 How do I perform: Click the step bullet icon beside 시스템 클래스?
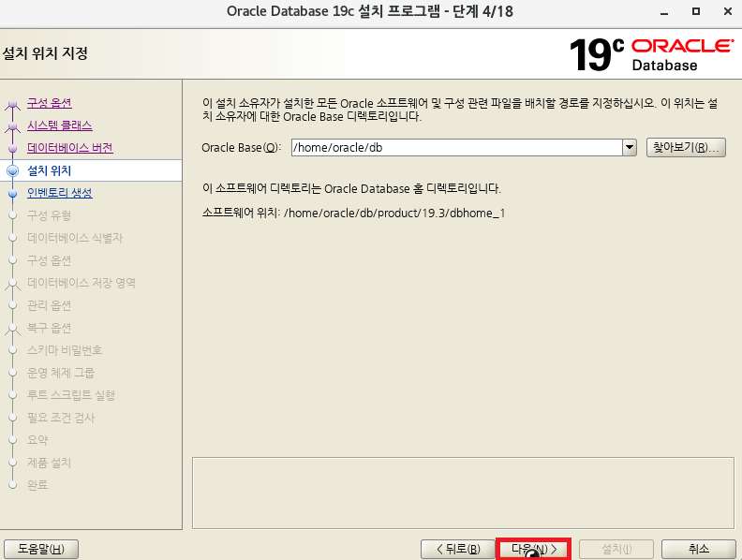point(13,126)
